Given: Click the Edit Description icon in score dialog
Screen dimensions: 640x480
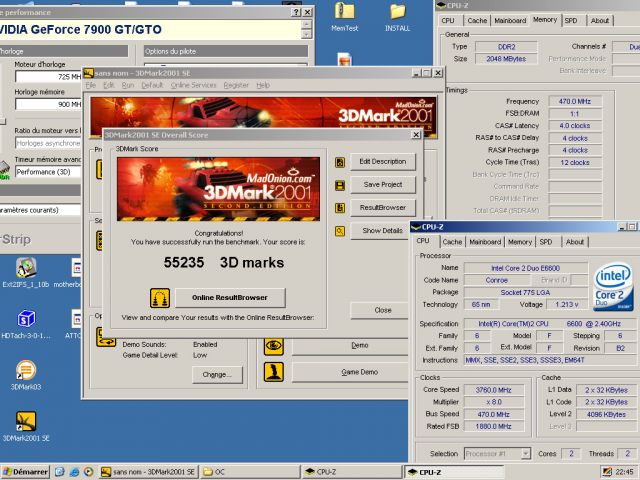Looking at the screenshot, I should coord(340,162).
